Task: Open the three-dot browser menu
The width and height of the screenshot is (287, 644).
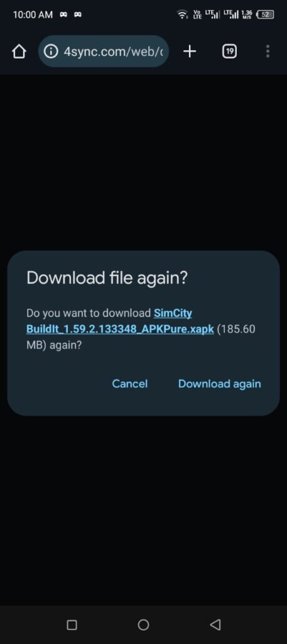Action: click(268, 52)
